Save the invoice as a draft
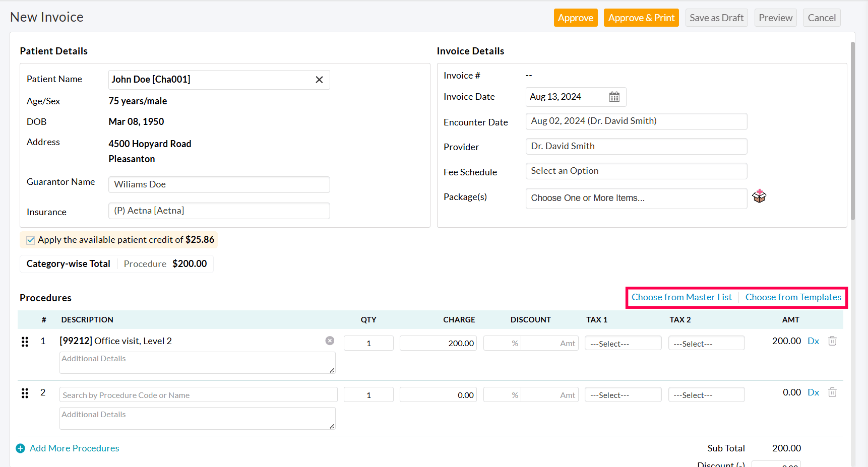This screenshot has width=868, height=467. (716, 17)
